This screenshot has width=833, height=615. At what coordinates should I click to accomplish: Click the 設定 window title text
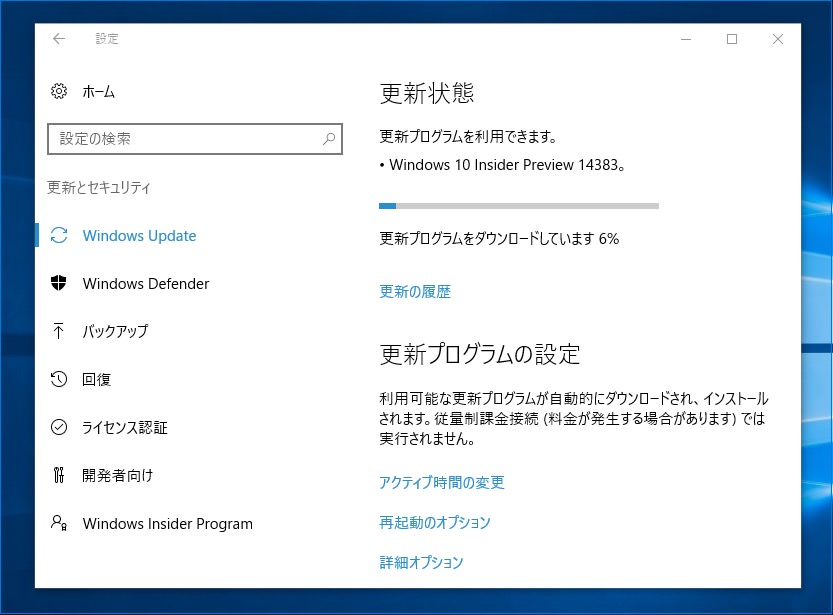(x=107, y=39)
